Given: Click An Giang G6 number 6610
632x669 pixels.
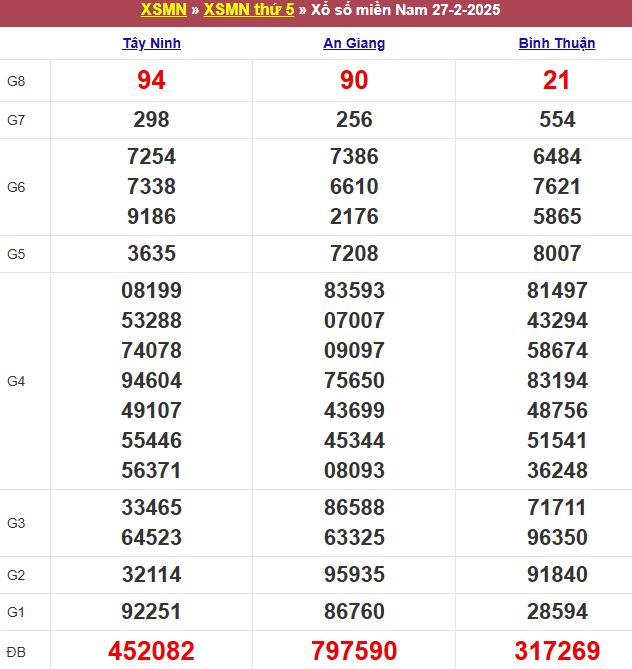Looking at the screenshot, I should click(x=354, y=186).
